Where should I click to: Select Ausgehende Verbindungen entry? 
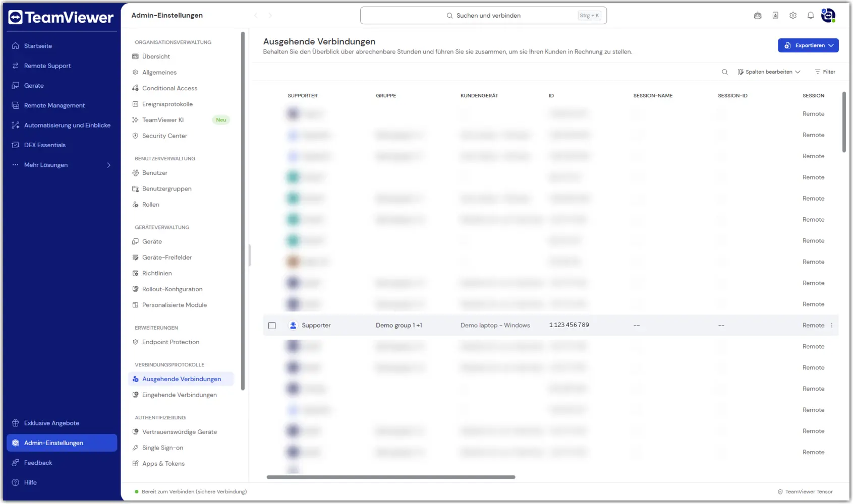click(x=181, y=379)
